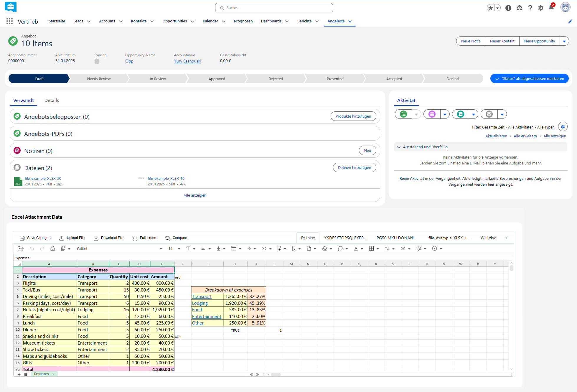This screenshot has height=392, width=577.
Task: Click New Task icon in Aktivität
Action: point(403,114)
